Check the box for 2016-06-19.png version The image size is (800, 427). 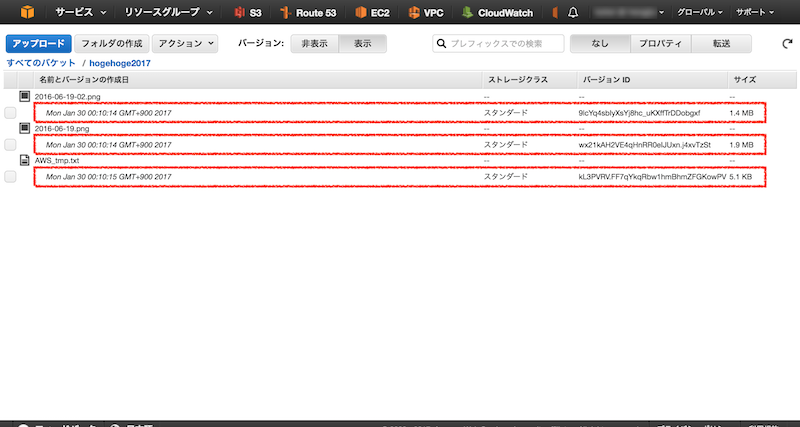[x=10, y=145]
